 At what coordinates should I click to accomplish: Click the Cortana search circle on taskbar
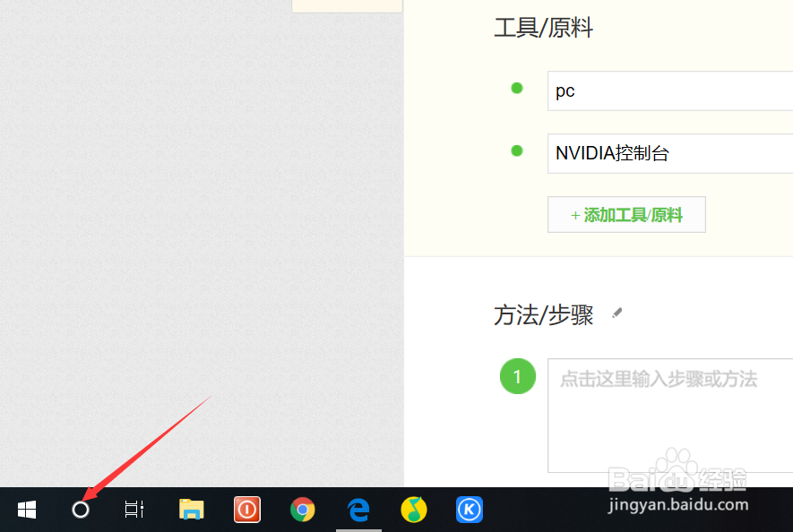(x=81, y=509)
